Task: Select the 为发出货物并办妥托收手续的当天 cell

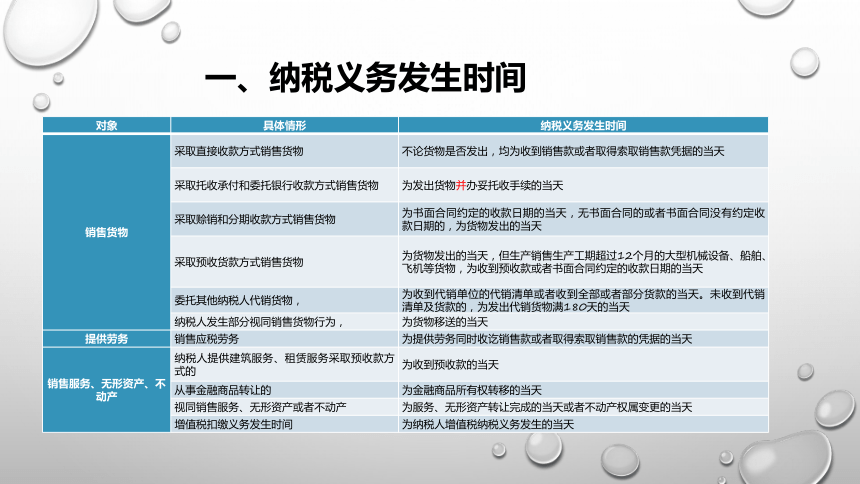Action: pyautogui.click(x=583, y=185)
